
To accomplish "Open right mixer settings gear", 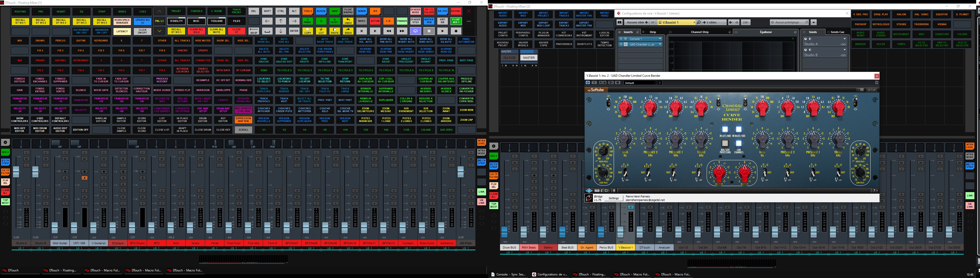I will [x=493, y=146].
